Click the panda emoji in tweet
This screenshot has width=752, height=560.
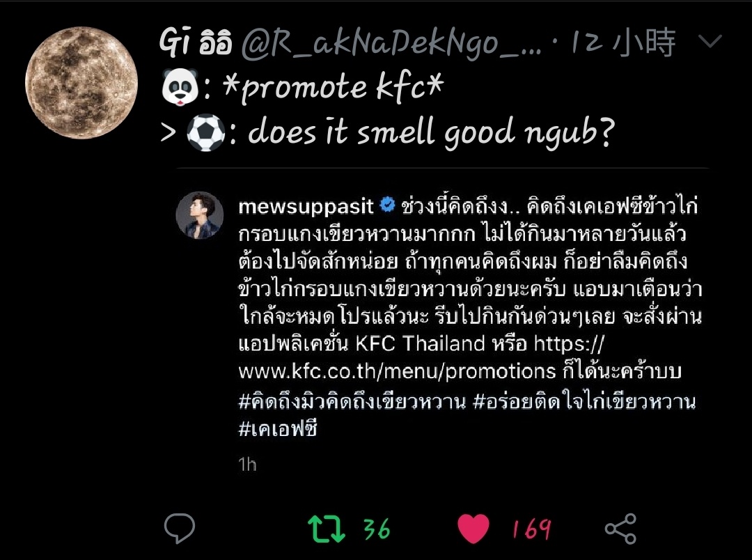(180, 86)
